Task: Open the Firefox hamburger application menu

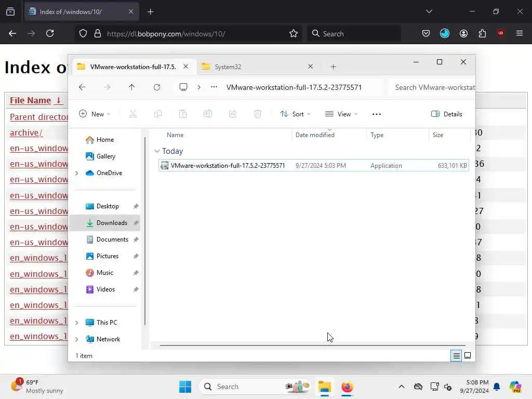Action: tap(519, 33)
